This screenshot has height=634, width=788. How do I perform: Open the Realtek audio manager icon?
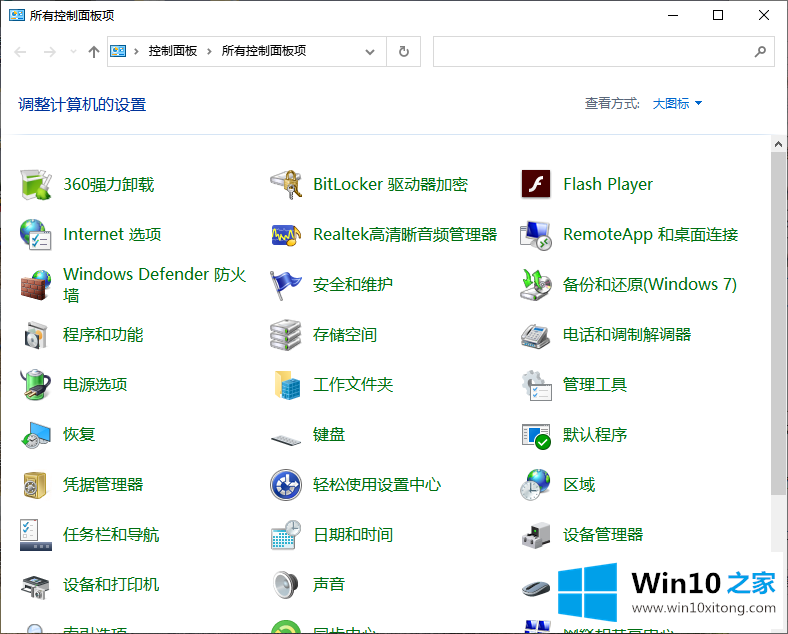tap(285, 235)
